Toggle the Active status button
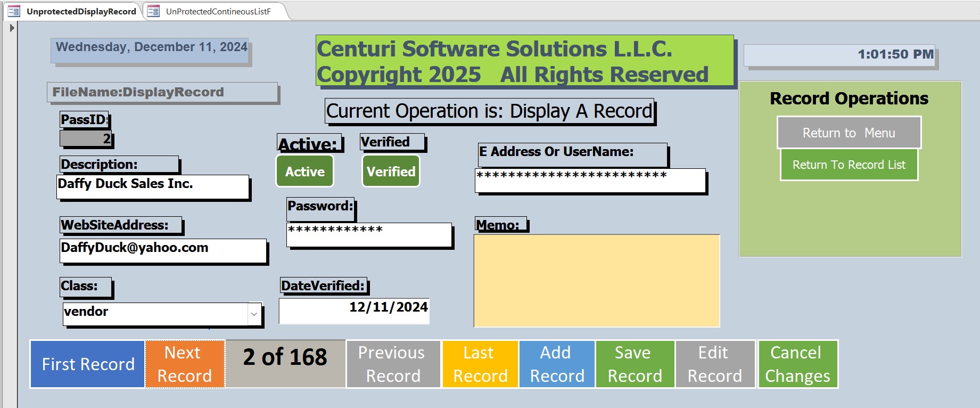Screen dimensions: 980x408 [x=305, y=171]
